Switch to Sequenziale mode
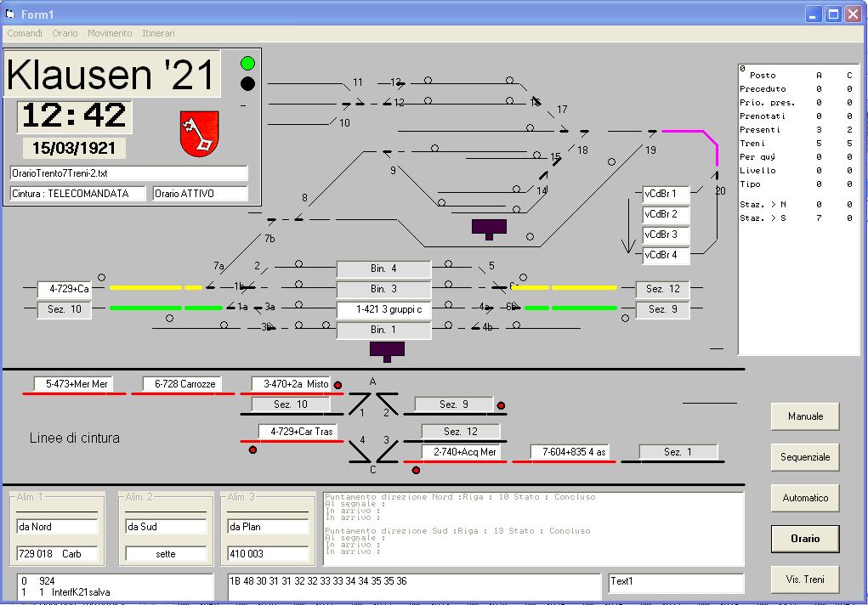 tap(804, 457)
